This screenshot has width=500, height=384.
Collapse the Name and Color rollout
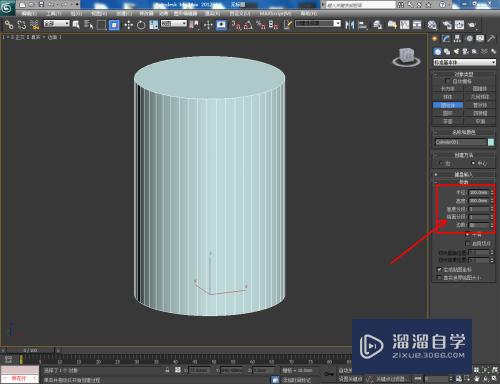tap(464, 132)
